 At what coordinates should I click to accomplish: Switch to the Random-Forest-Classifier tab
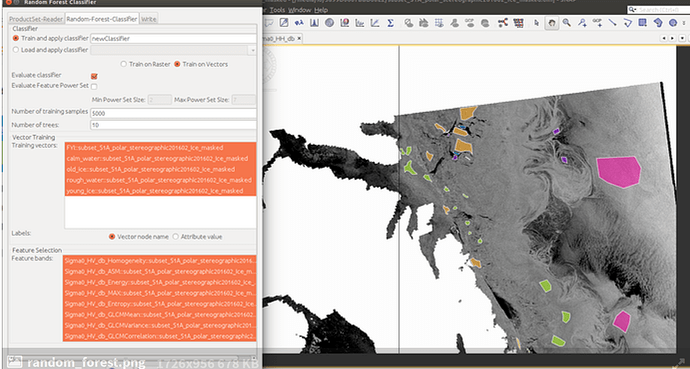click(102, 18)
